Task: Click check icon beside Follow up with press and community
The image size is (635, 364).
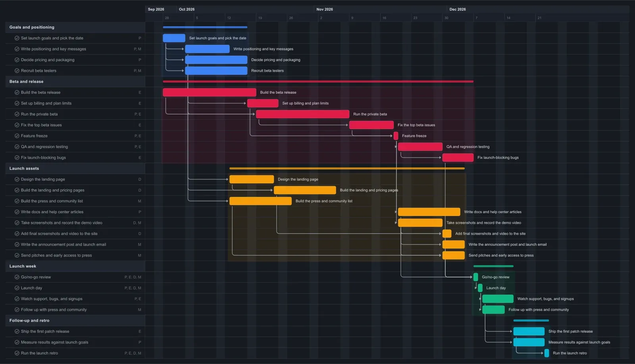Action: (17, 310)
